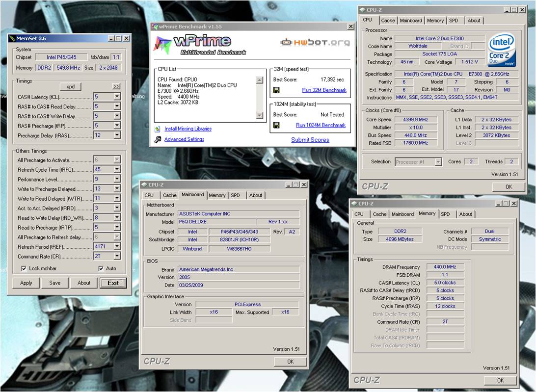
Task: Open the CAS# Latency (tCL) dropdown
Action: tap(117, 97)
